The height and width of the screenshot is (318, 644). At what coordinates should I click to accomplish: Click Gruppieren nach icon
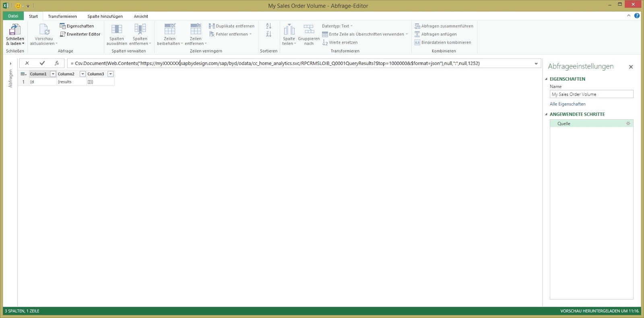click(x=309, y=30)
